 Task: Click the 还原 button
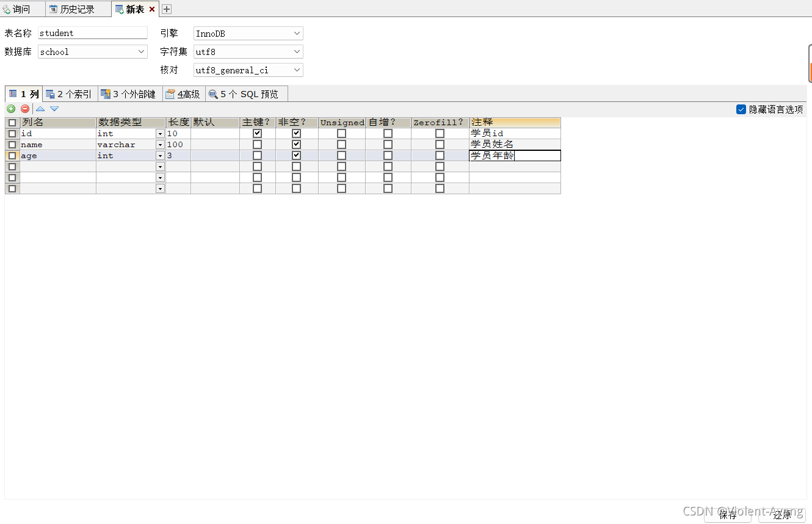pyautogui.click(x=782, y=515)
